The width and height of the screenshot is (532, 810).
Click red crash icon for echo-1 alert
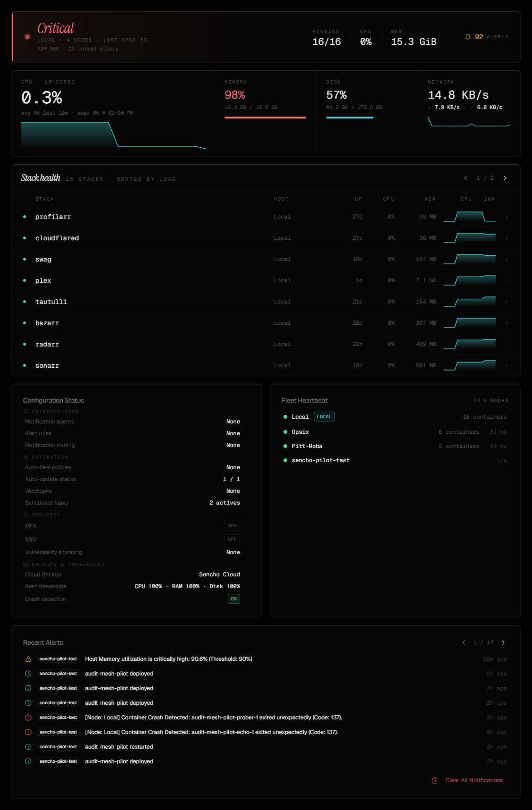point(28,732)
